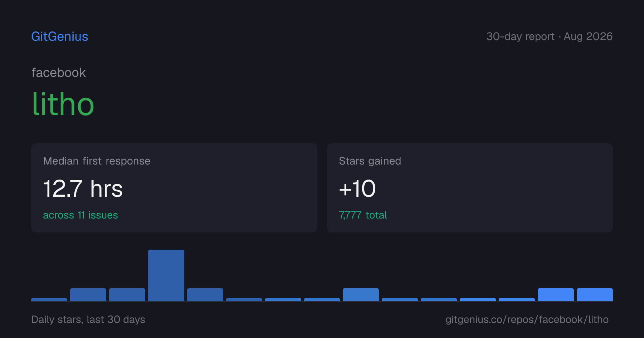Open the Stars gained card
The height and width of the screenshot is (338, 644).
(x=470, y=188)
